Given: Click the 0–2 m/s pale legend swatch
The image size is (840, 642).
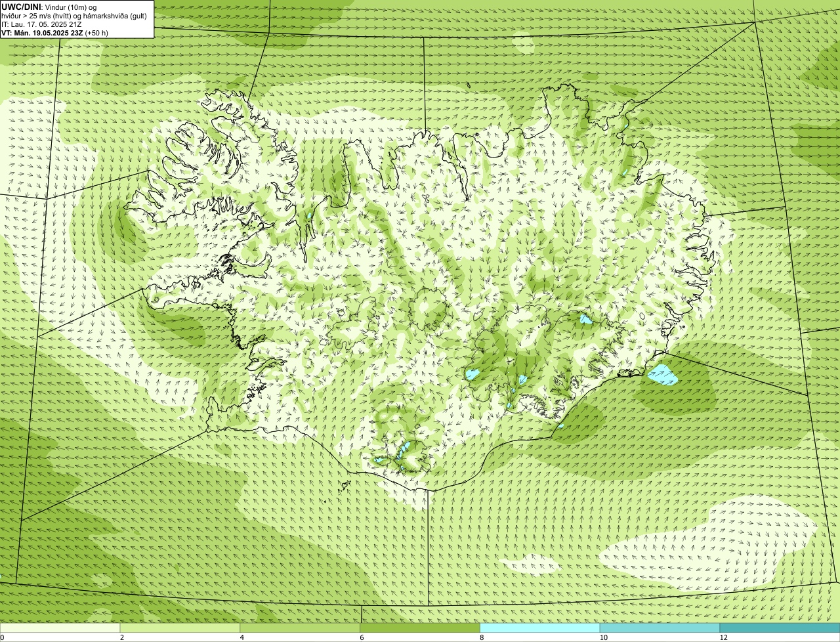Looking at the screenshot, I should 60,628.
